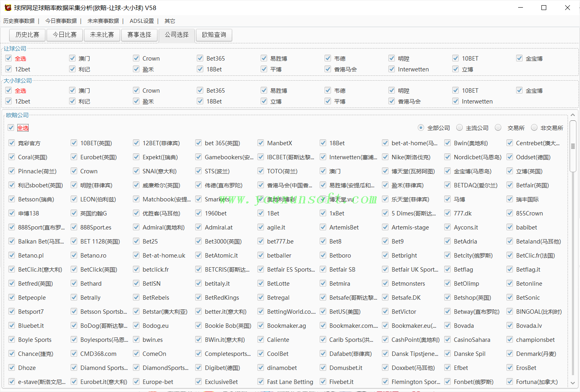Switch to the 赛事选择 tab

tap(139, 35)
